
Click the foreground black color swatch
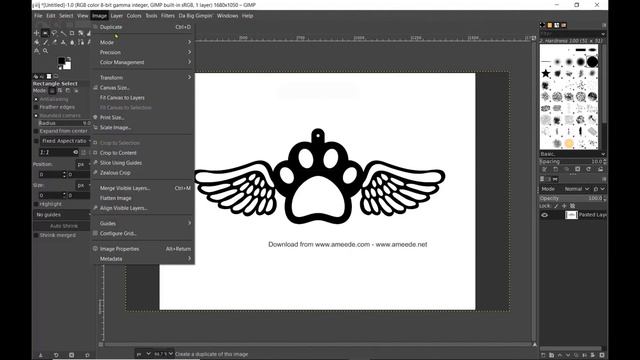pyautogui.click(x=61, y=61)
